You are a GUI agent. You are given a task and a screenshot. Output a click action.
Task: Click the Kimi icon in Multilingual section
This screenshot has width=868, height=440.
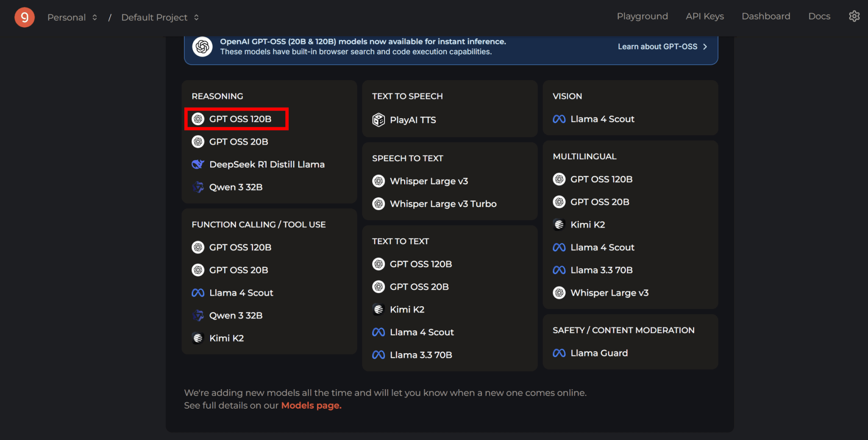[x=559, y=224]
